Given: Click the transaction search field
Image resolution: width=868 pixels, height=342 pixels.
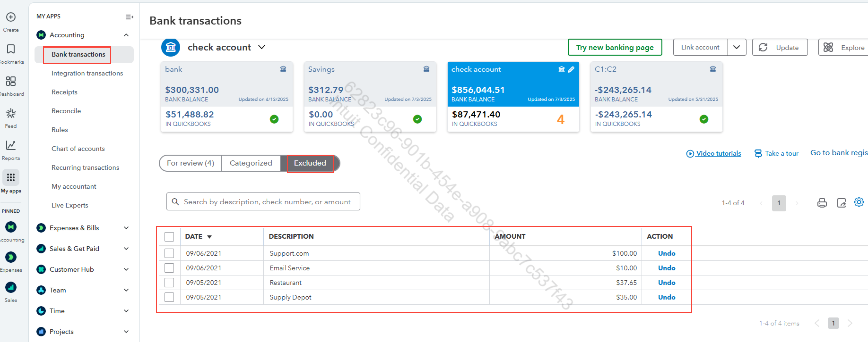Looking at the screenshot, I should [x=263, y=202].
